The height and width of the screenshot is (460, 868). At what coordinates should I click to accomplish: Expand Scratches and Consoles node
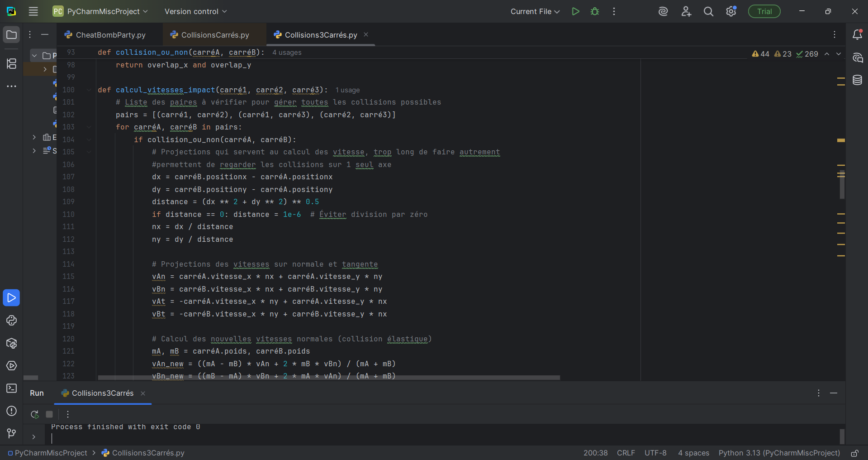[34, 151]
